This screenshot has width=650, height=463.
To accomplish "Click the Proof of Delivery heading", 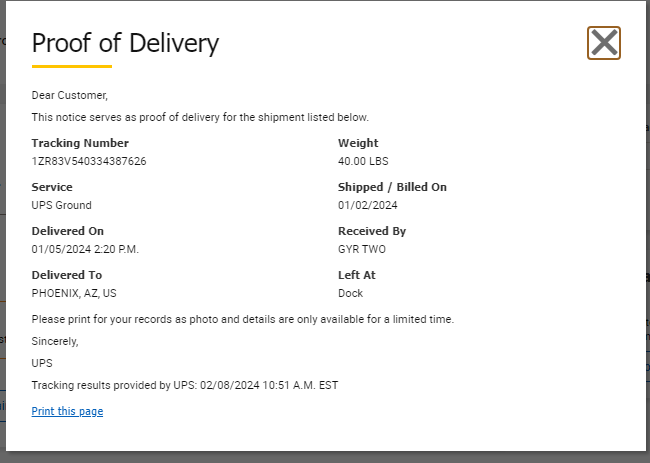I will pyautogui.click(x=125, y=43).
